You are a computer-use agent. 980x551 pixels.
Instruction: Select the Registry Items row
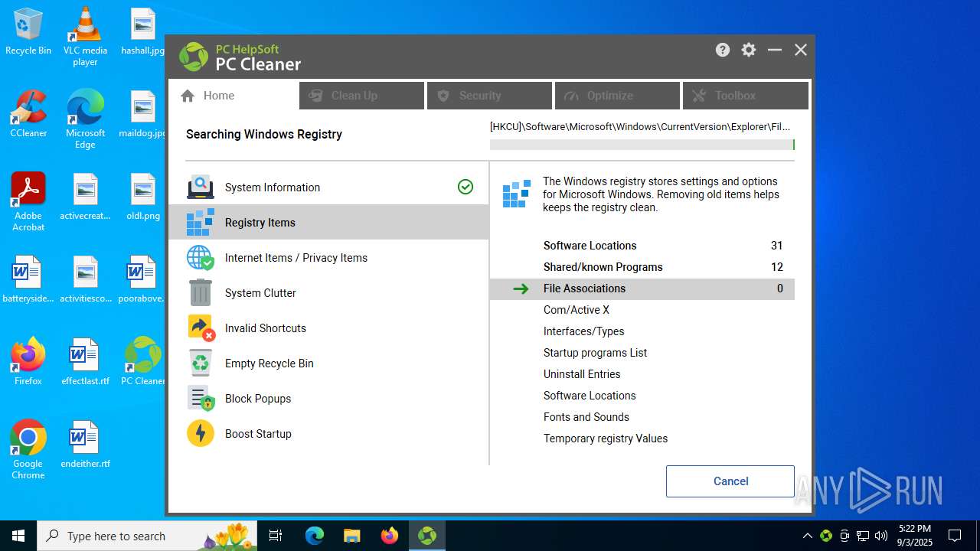(x=328, y=222)
